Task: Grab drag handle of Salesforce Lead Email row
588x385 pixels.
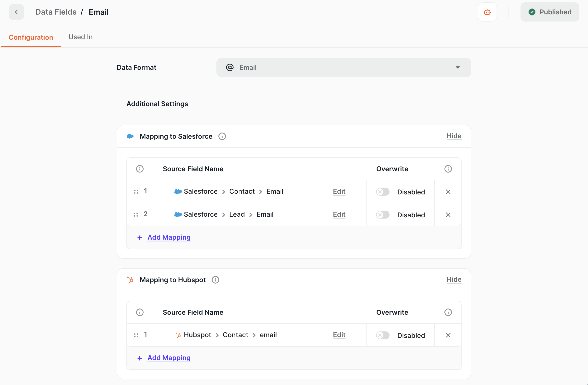Action: pyautogui.click(x=136, y=214)
